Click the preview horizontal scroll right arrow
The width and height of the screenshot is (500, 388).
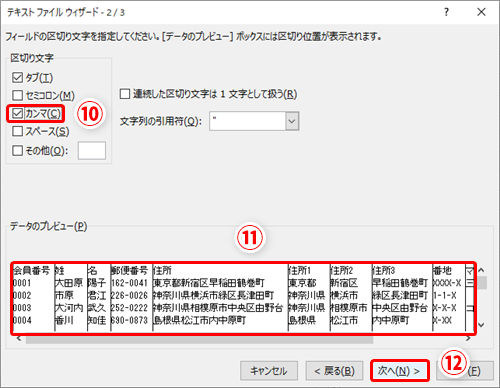(x=469, y=339)
